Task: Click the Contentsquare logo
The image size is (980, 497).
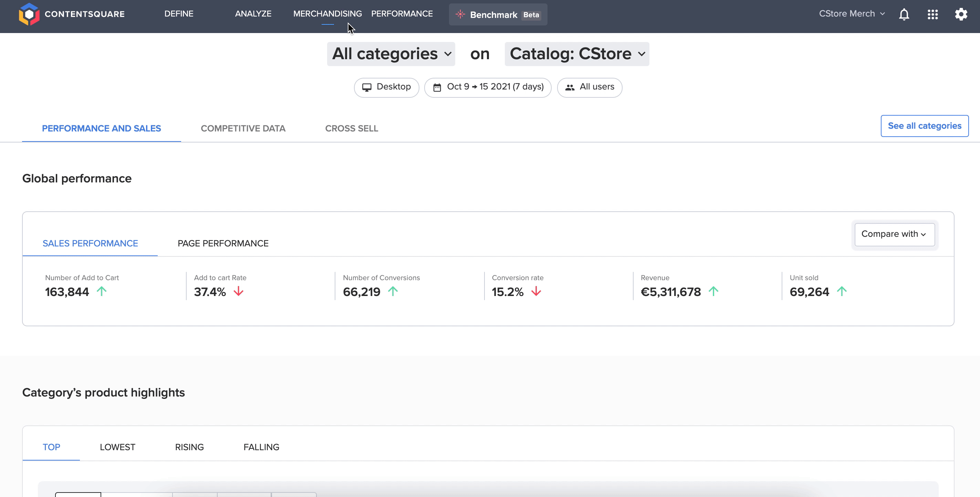Action: (x=72, y=14)
